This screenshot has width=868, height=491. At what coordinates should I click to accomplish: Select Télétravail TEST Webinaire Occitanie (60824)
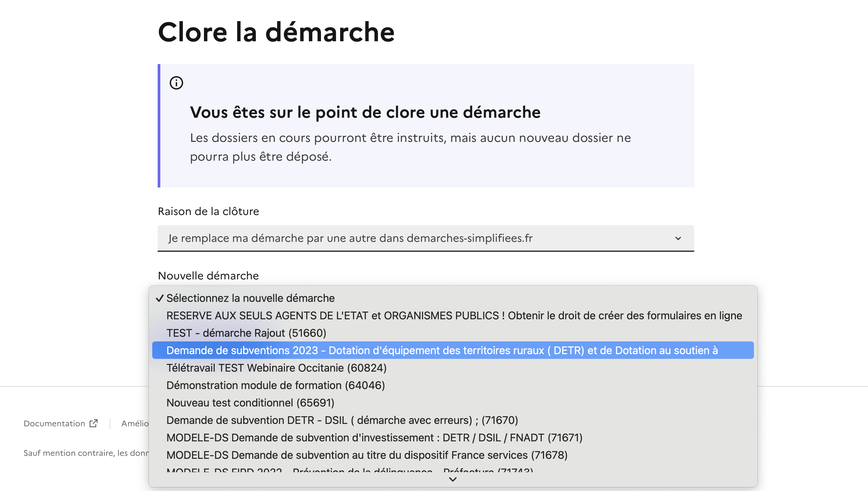pyautogui.click(x=276, y=368)
